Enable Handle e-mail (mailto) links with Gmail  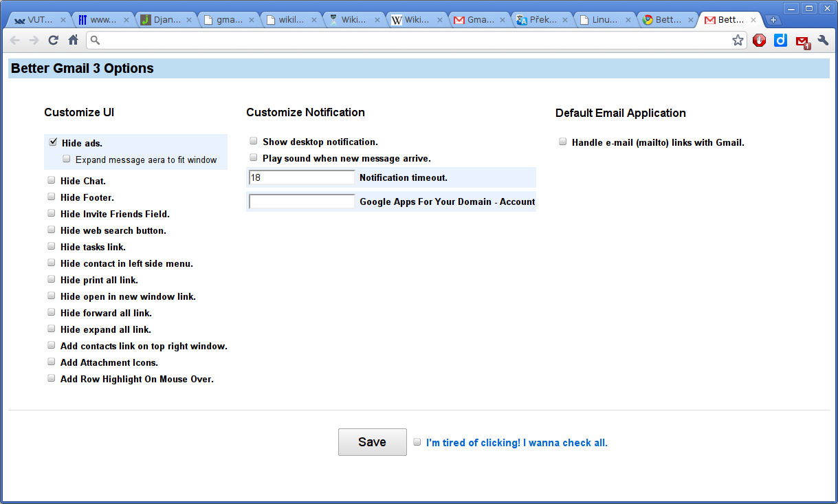pos(563,142)
